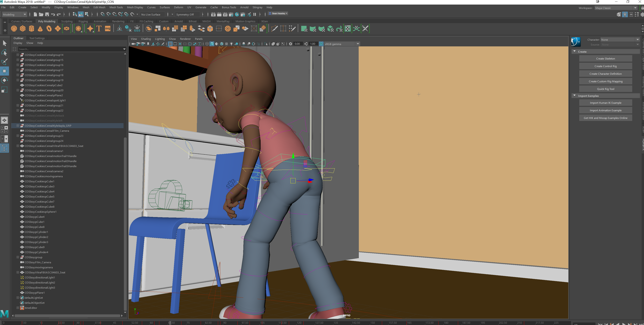Create a polygon sphere from the Poly Modeling shelf
Image resolution: width=644 pixels, height=325 pixels.
[x=14, y=29]
